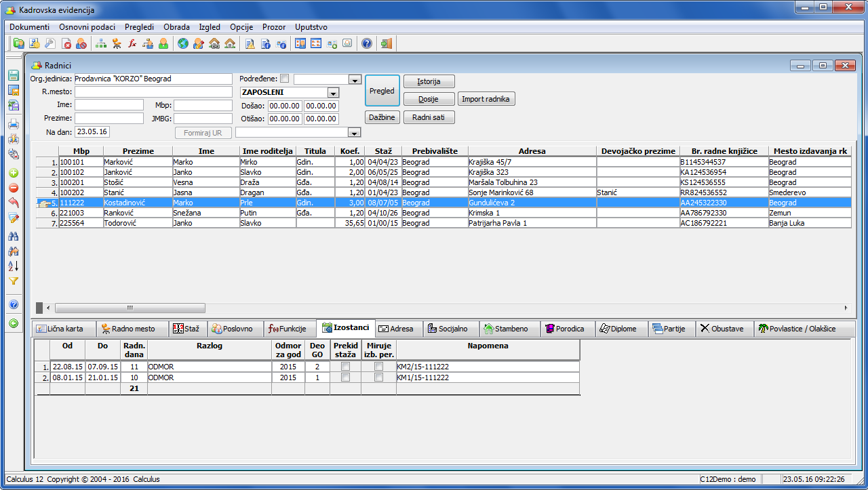Image resolution: width=868 pixels, height=490 pixels.
Task: Click the fx functions icon in the top toolbar
Action: coord(132,44)
